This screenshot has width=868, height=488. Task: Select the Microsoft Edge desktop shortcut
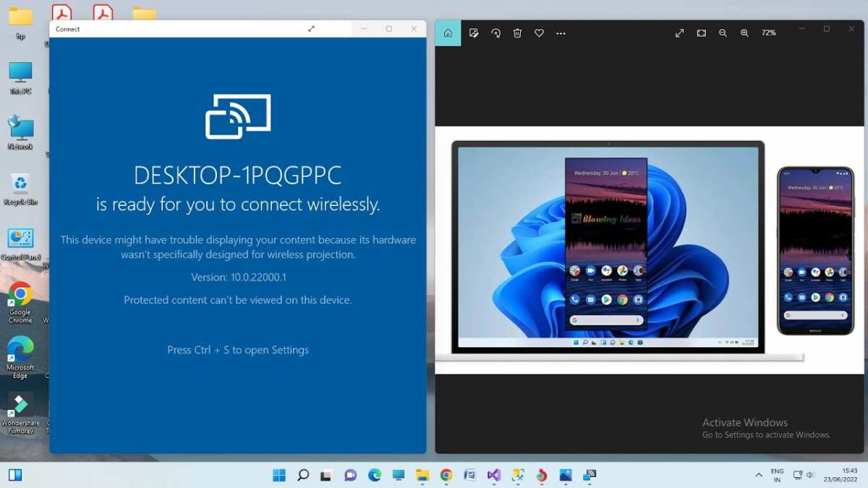click(x=20, y=358)
